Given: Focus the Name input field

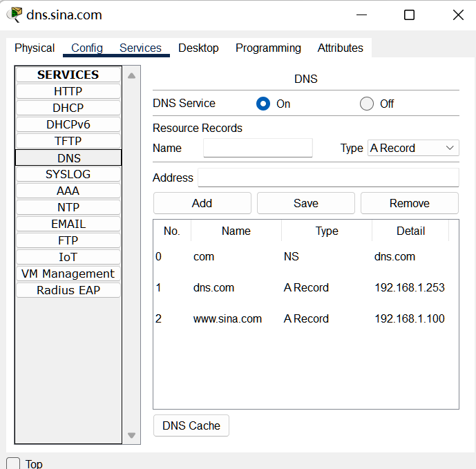Looking at the screenshot, I should [258, 148].
